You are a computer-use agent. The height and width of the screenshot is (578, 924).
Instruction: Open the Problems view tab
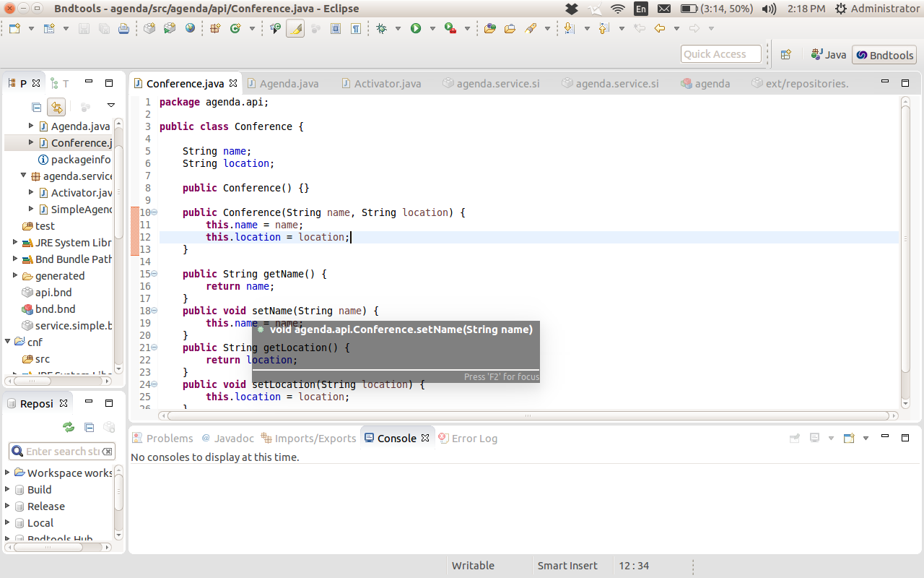point(162,438)
